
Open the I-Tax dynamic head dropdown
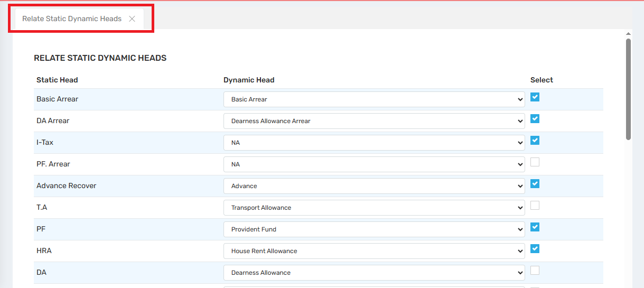[374, 143]
